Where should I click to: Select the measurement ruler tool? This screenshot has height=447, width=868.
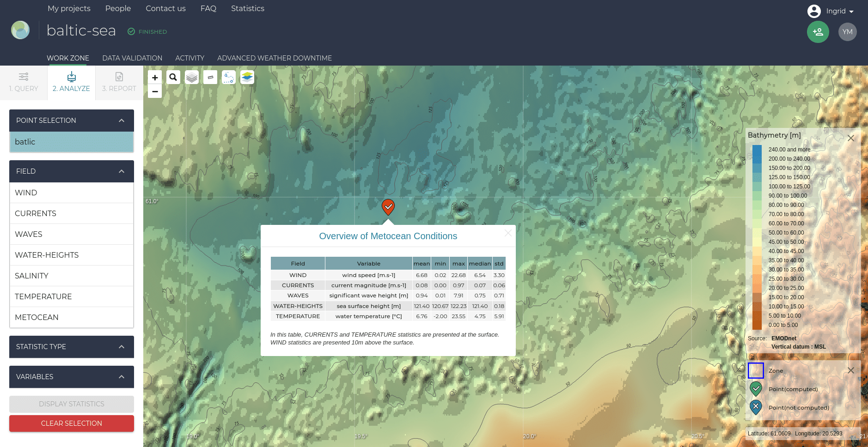tap(210, 77)
